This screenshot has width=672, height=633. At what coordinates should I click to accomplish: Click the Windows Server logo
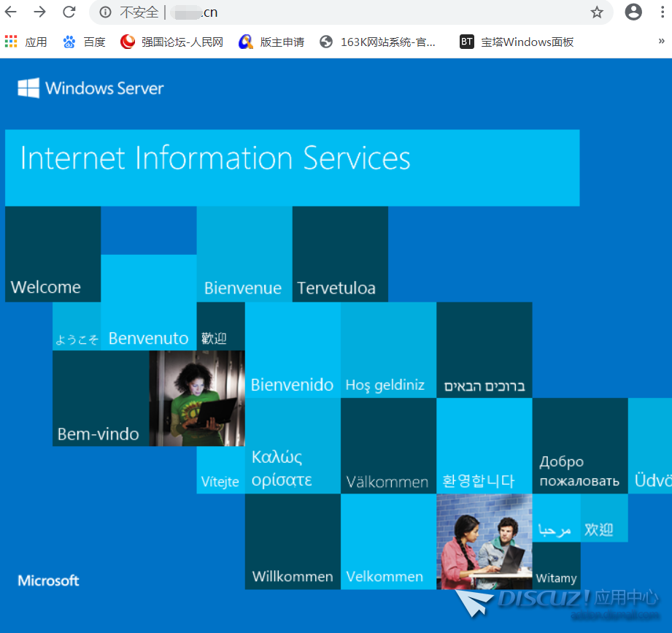point(90,88)
